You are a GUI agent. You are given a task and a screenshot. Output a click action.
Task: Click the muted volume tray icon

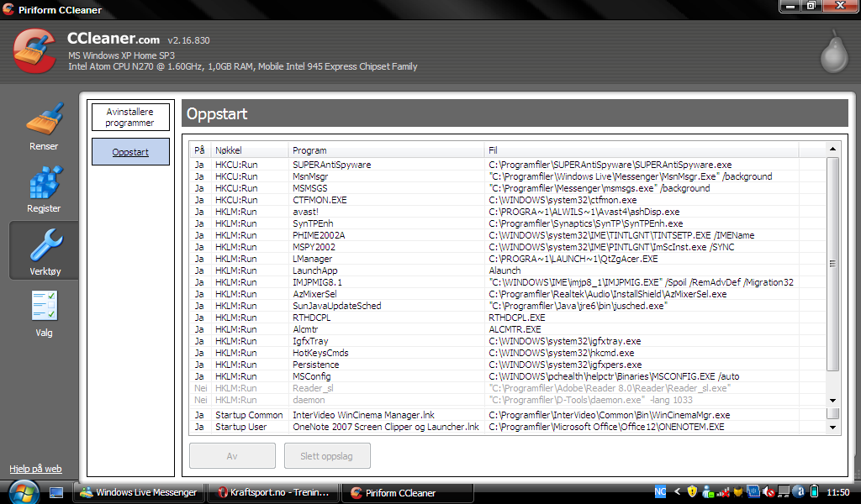tap(769, 492)
